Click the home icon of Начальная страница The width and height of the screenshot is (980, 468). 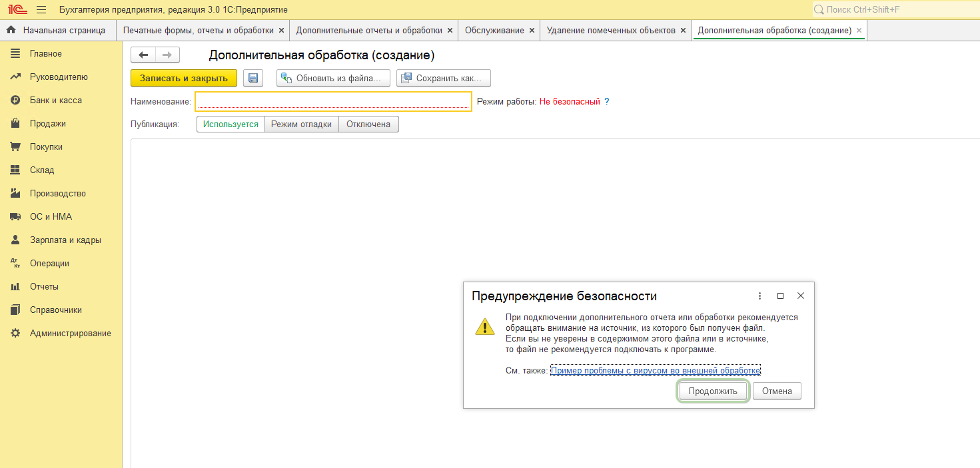[11, 30]
